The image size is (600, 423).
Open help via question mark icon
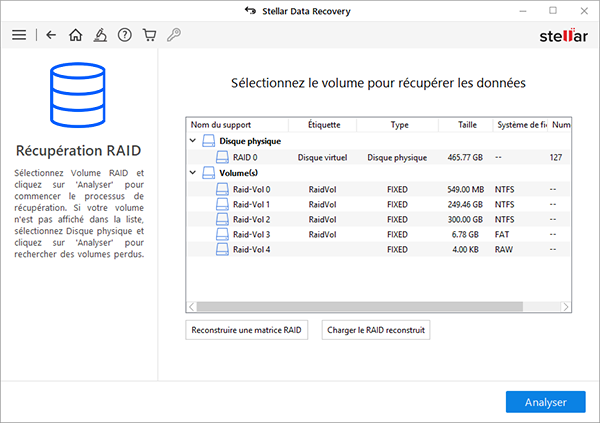coord(125,35)
